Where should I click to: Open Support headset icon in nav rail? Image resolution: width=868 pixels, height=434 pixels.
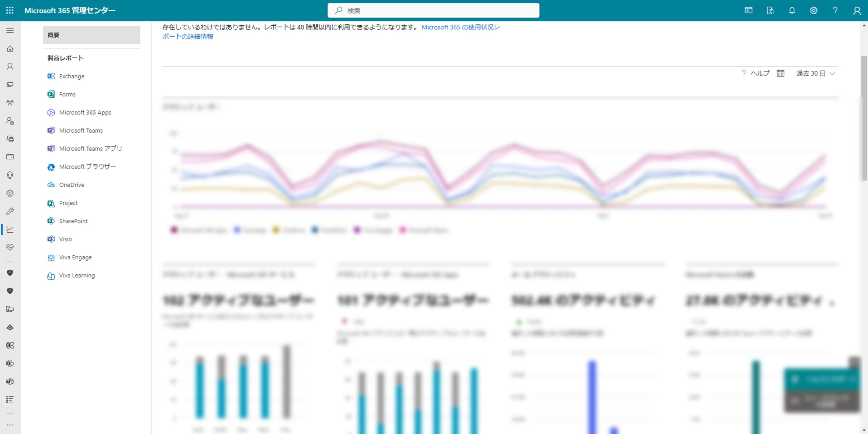click(10, 175)
